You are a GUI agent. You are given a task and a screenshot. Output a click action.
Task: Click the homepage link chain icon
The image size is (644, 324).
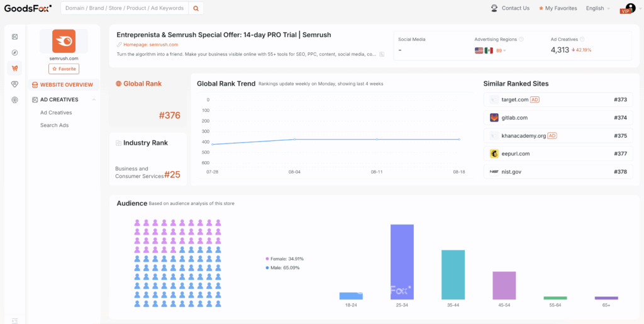(x=119, y=45)
